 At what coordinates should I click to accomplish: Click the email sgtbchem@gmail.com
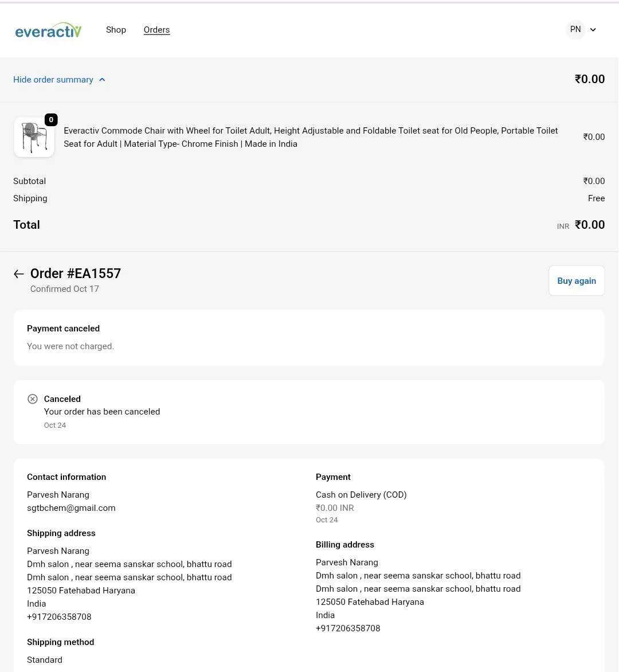tap(71, 508)
